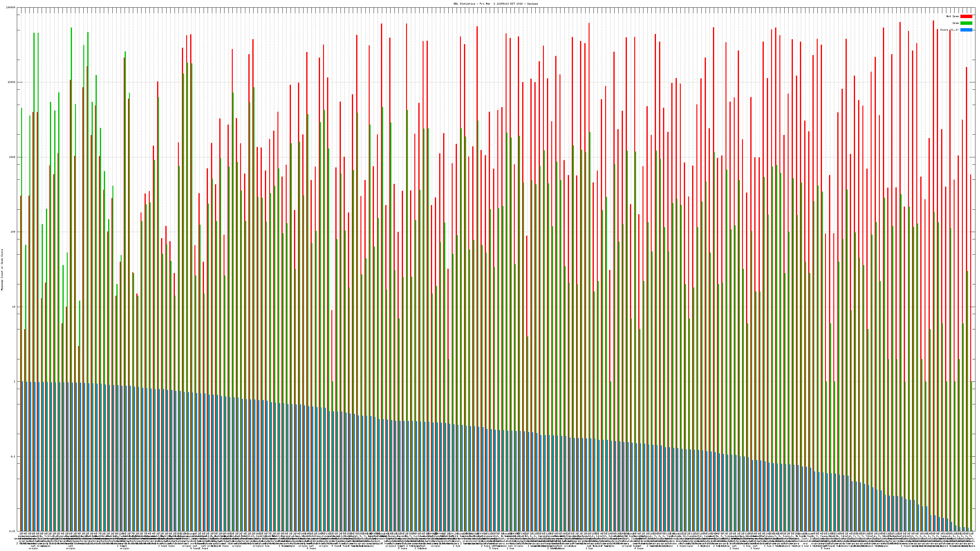980x551 pixels.
Task: Click the 1000 y-axis tick label
Action: (13, 157)
